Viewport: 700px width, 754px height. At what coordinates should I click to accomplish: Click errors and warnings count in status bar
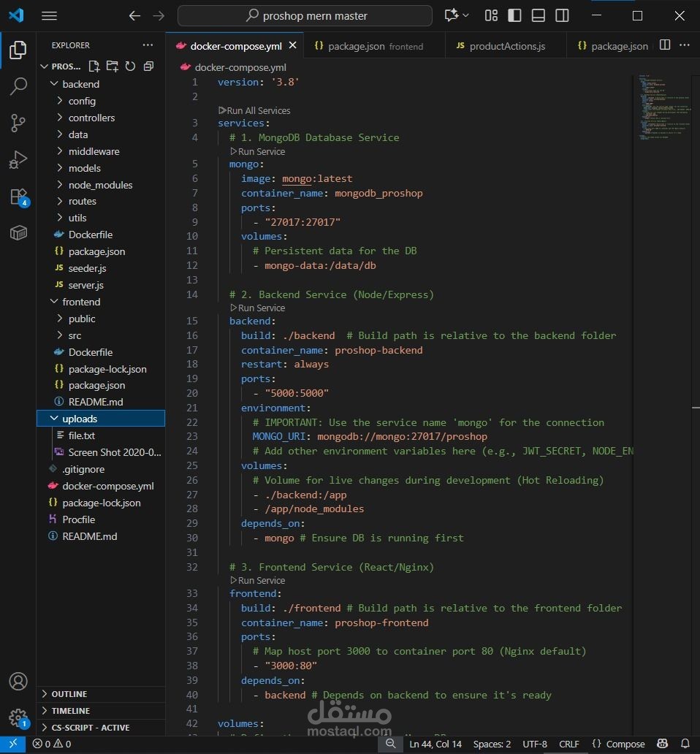pyautogui.click(x=52, y=744)
